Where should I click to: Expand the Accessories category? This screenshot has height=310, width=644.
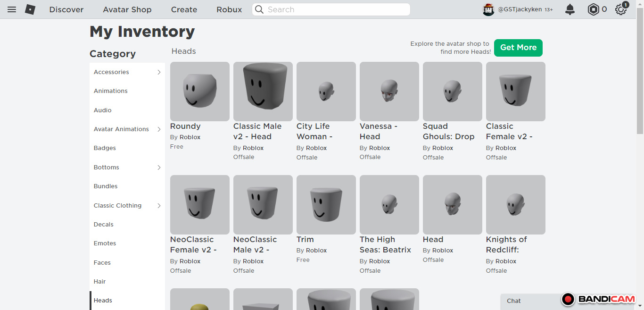[159, 72]
